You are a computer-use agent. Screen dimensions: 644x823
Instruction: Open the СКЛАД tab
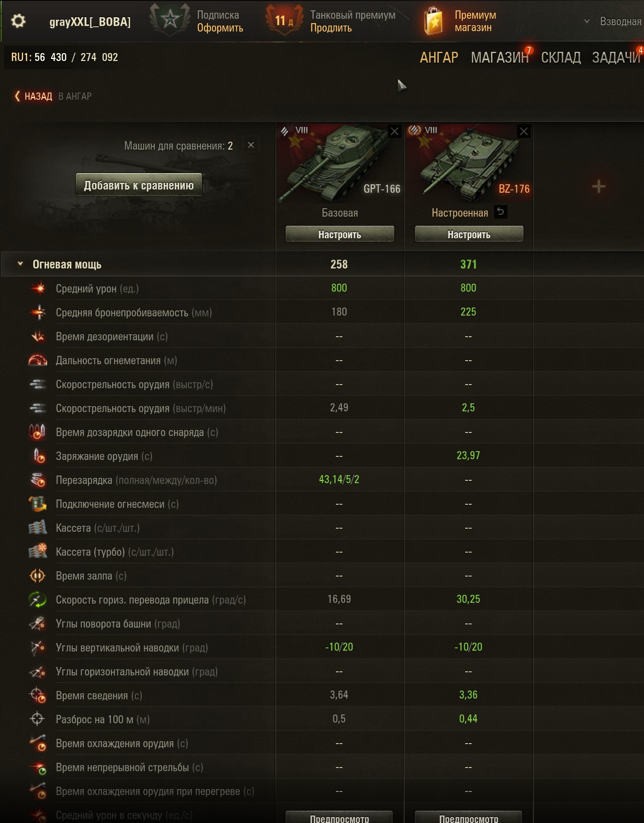pos(561,57)
